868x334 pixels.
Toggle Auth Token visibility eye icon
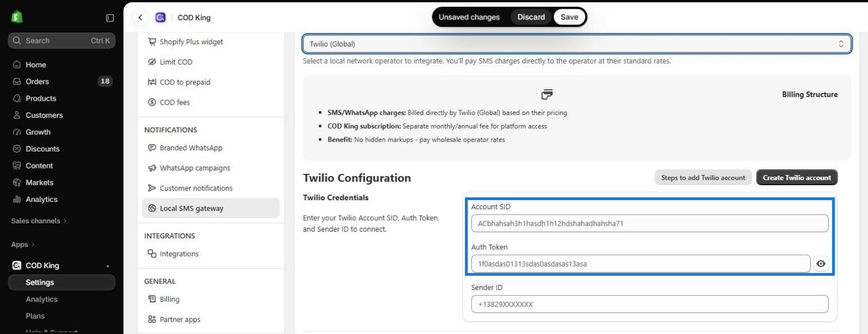pos(821,264)
